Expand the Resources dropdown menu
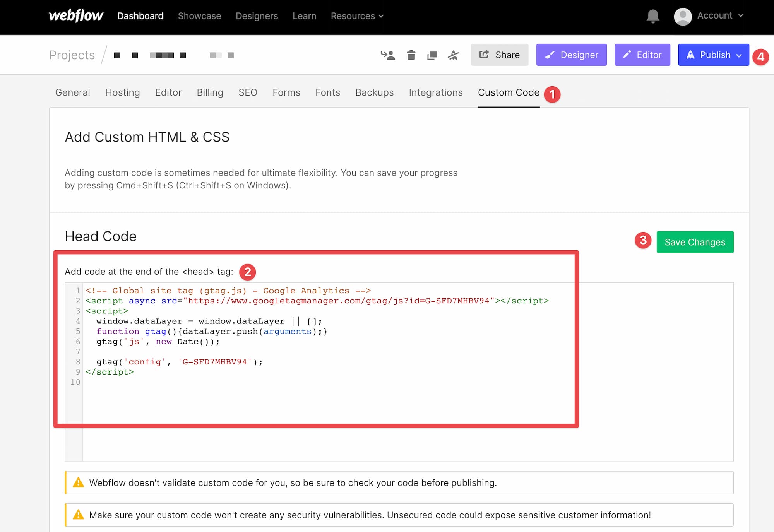The image size is (774, 532). point(357,16)
